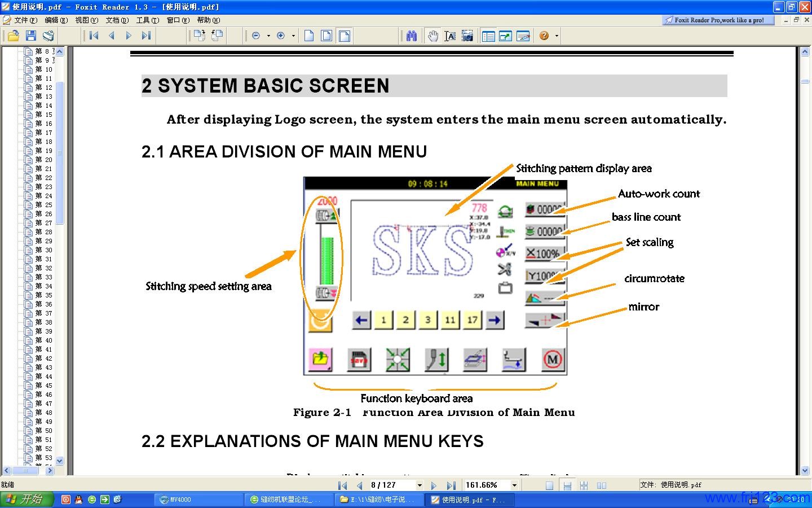Open the zoom percentage dropdown 161.66%
Screen dimensions: 812x508
coord(514,485)
